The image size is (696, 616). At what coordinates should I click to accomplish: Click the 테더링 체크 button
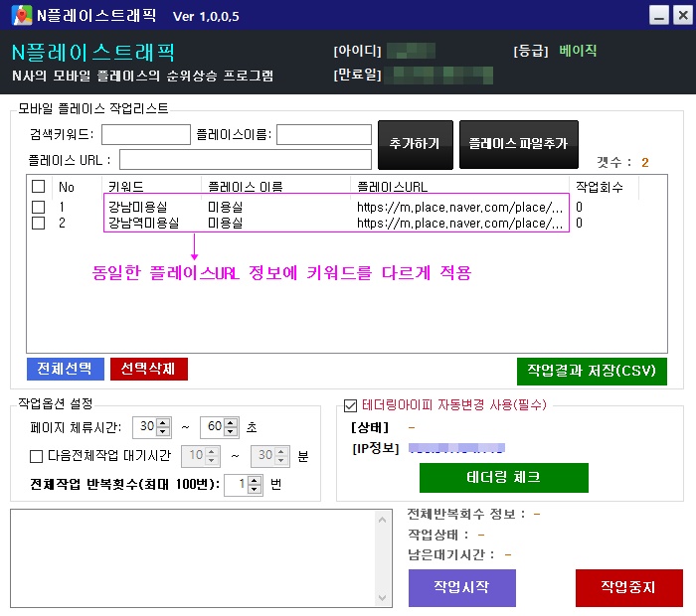(x=504, y=478)
